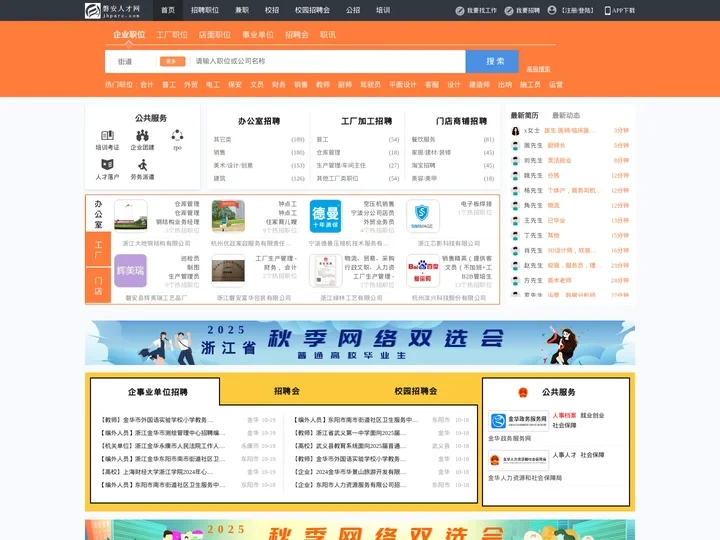This screenshot has width=720, height=540.
Task: Open the rpo service icon
Action: pyautogui.click(x=177, y=135)
